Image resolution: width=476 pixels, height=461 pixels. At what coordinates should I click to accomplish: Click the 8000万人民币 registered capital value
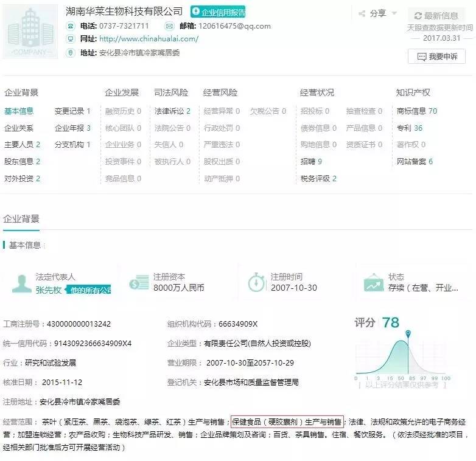pos(178,288)
